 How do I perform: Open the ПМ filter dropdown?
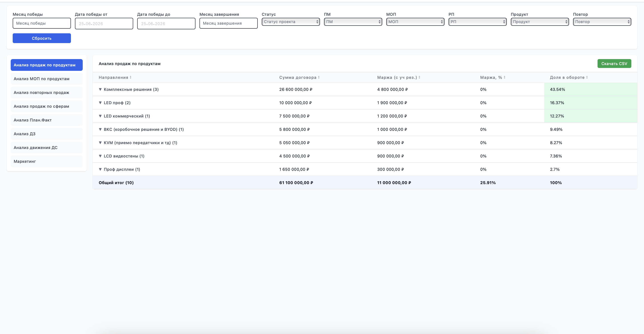(353, 22)
